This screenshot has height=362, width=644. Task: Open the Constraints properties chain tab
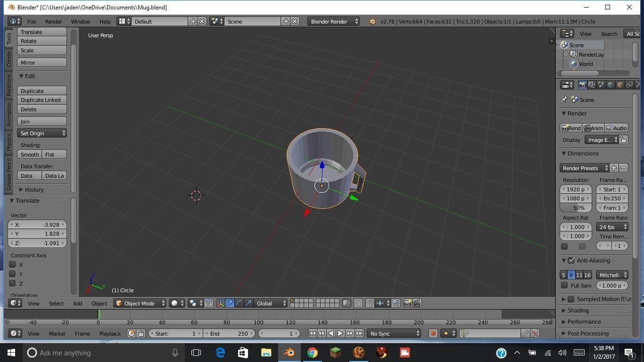(x=629, y=85)
